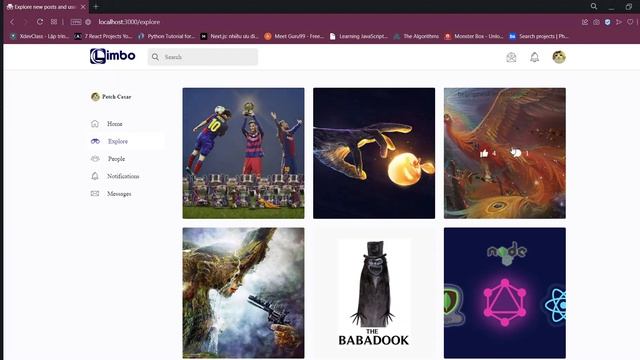Click the thumbs-up like icon on phoenix post
The image size is (640, 360).
[x=484, y=153]
